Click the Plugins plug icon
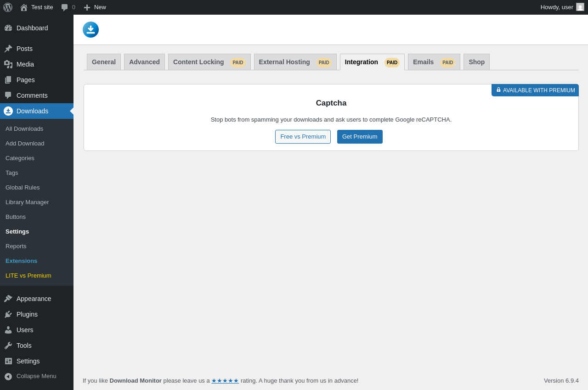 coord(8,314)
